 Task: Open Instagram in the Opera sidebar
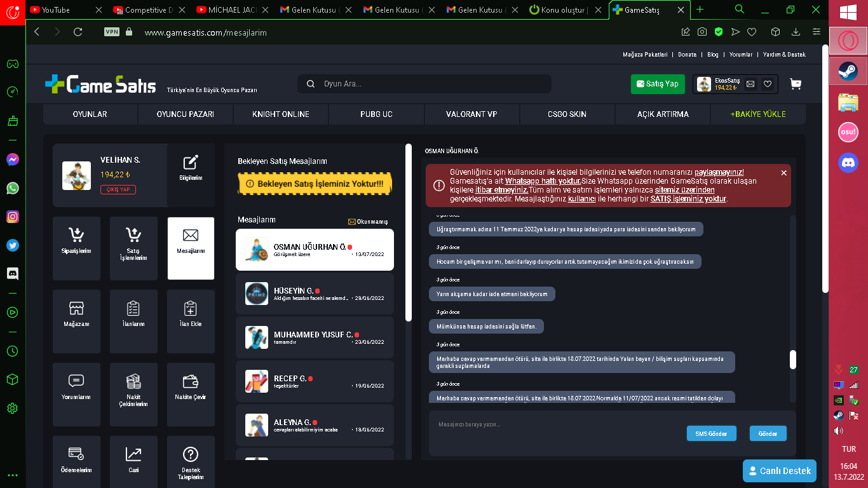click(x=12, y=217)
